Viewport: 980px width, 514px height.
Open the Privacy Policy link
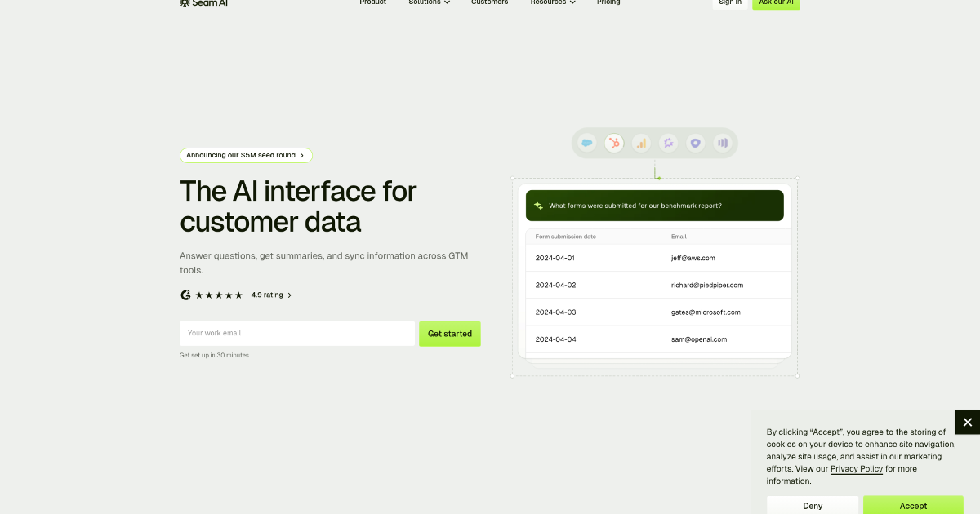[856, 469]
